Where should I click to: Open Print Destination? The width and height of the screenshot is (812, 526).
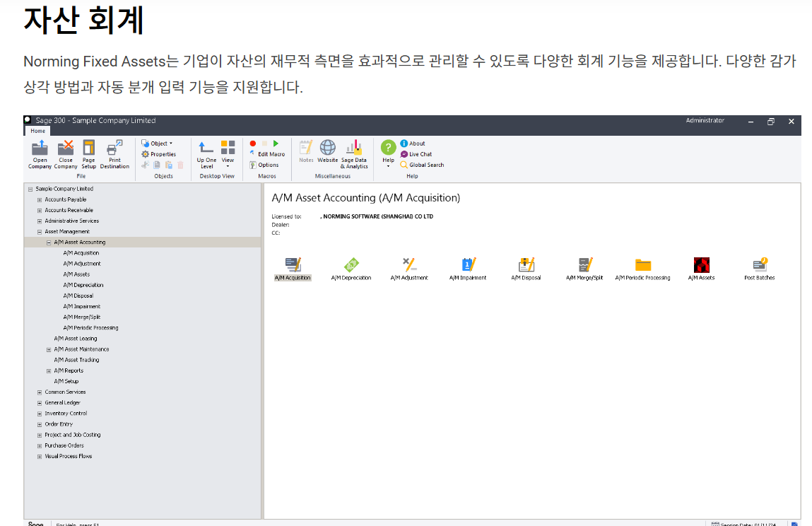click(114, 154)
